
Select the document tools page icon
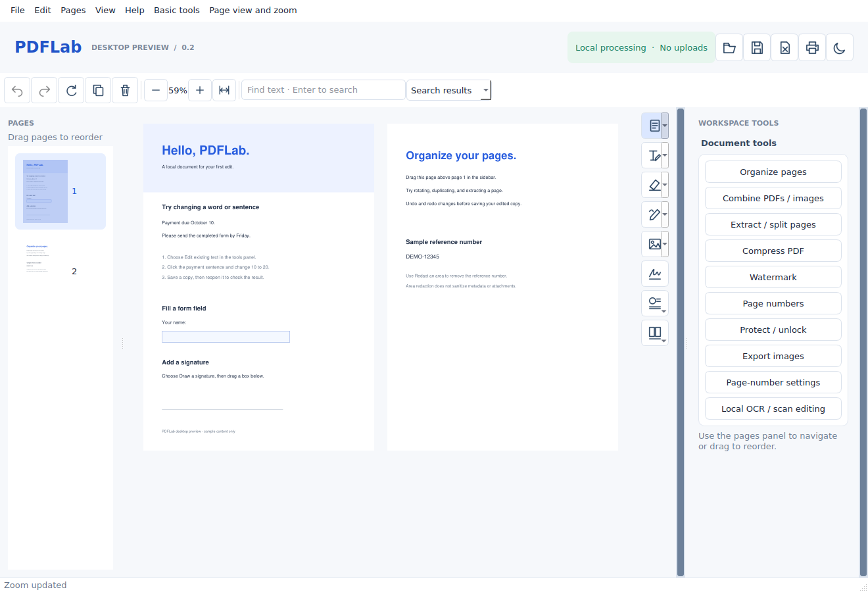tap(654, 126)
